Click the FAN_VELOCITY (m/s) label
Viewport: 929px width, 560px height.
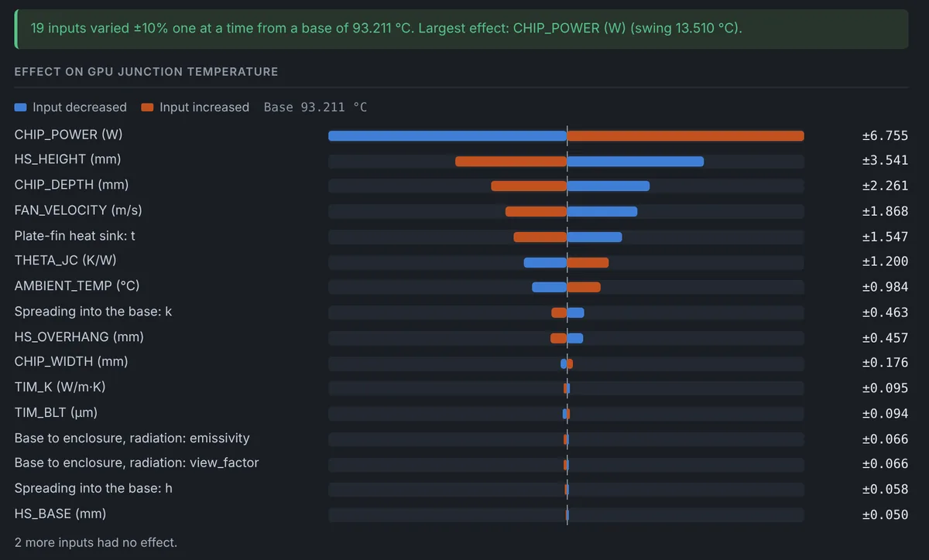point(78,210)
